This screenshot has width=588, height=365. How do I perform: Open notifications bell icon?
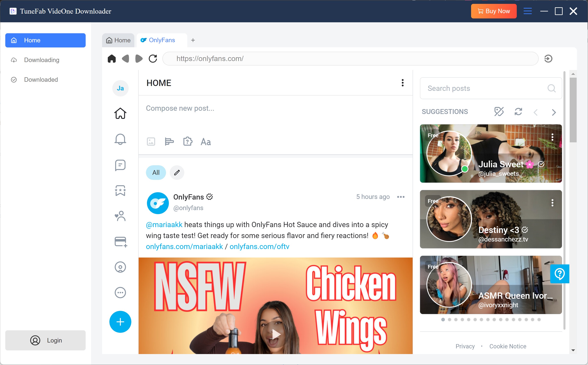pyautogui.click(x=120, y=139)
